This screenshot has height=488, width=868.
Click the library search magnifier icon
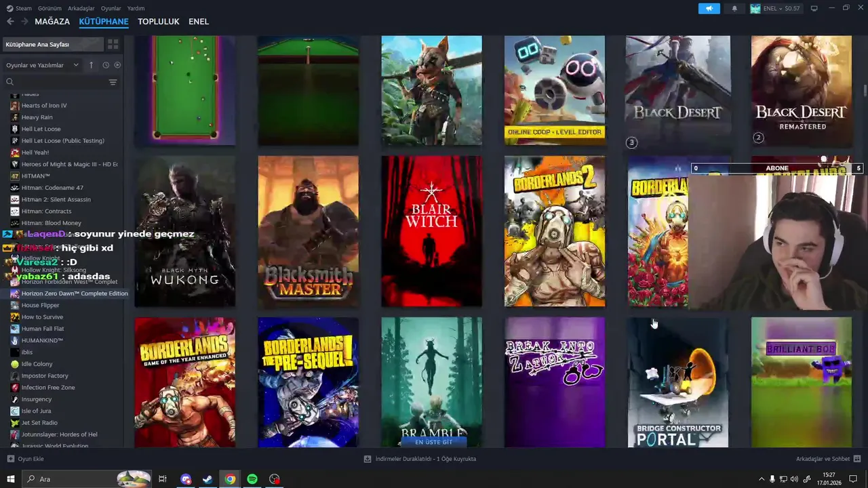coord(9,82)
